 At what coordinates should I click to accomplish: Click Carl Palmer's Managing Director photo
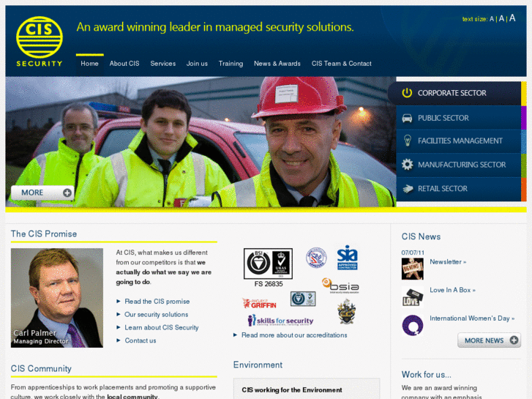(x=57, y=298)
